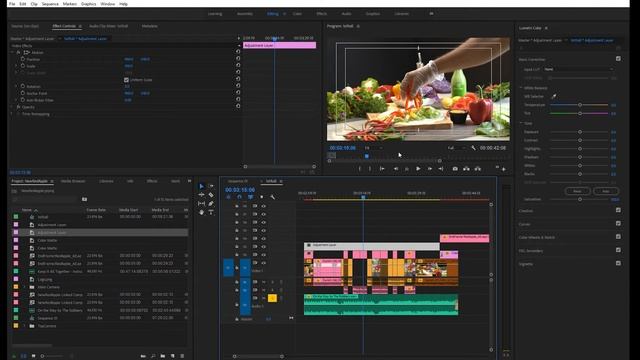Go to In point in Program monitor

coord(382,169)
